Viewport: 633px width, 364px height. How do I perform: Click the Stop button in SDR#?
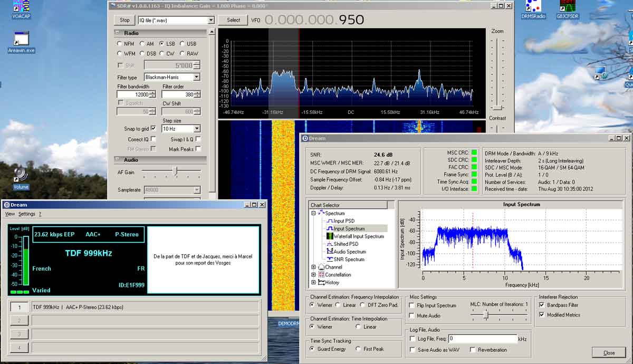click(124, 20)
